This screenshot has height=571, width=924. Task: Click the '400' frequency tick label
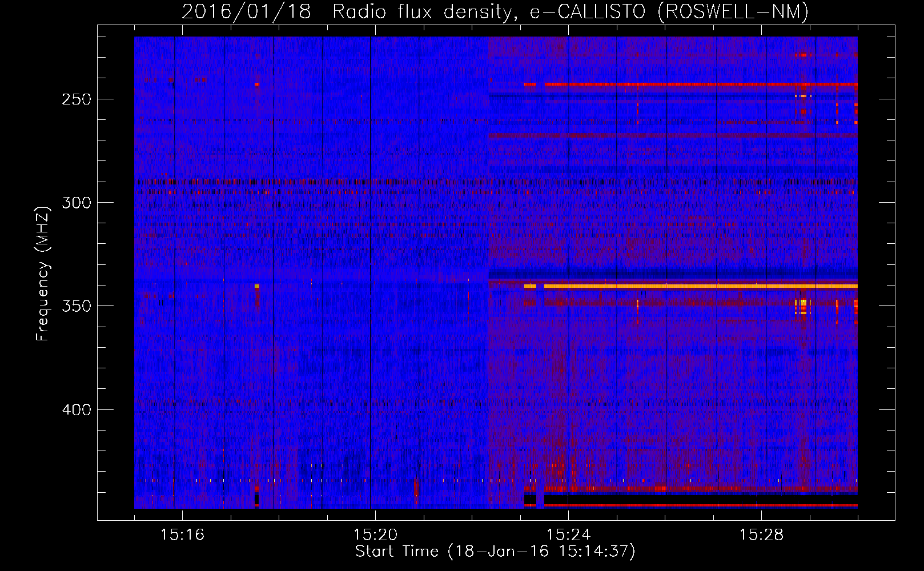[x=77, y=410]
